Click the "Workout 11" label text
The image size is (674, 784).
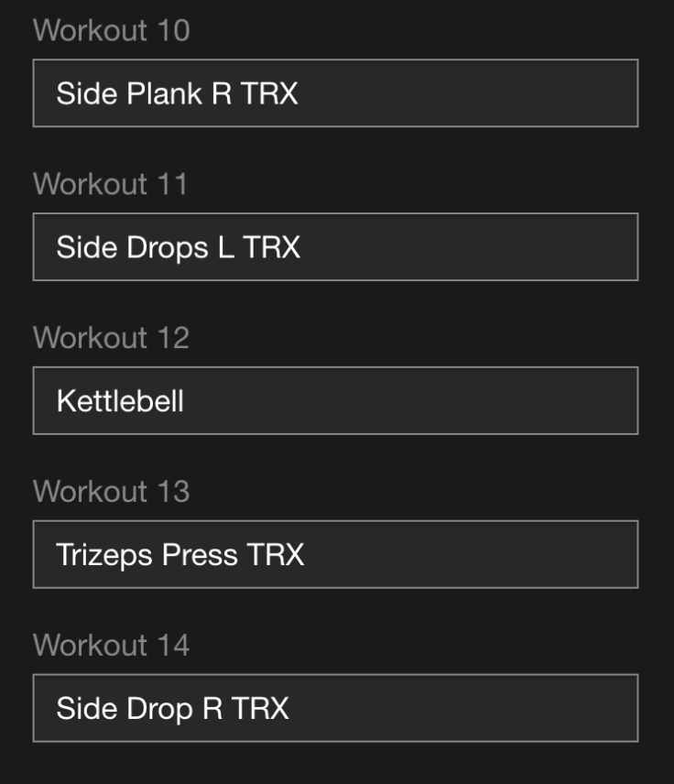point(110,184)
